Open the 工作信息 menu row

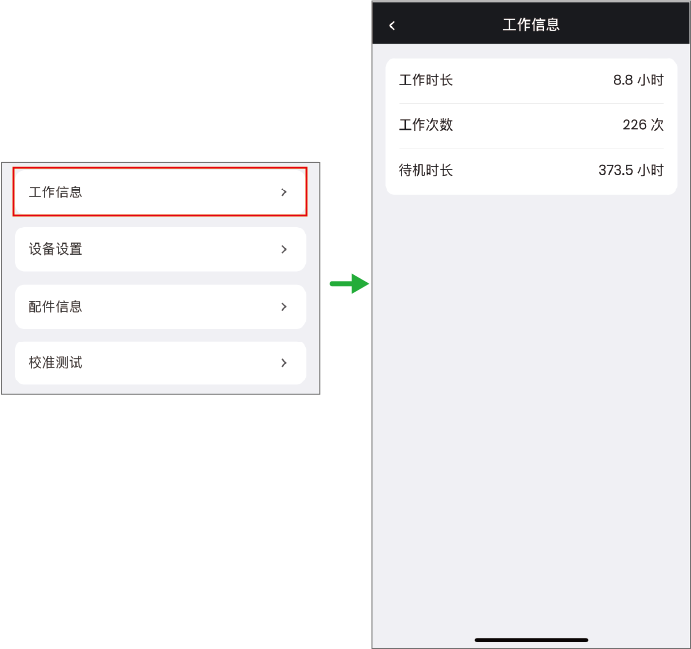160,192
